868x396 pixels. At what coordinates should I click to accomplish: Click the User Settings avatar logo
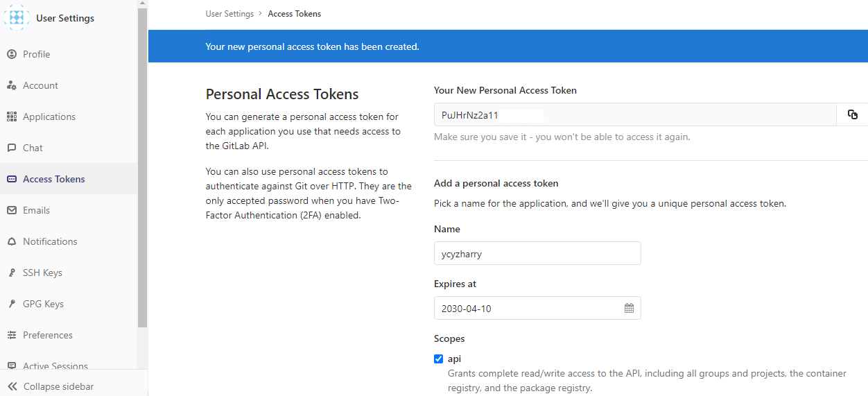pos(17,17)
